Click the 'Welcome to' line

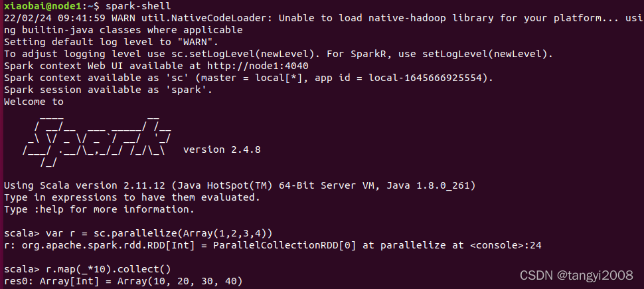pos(34,102)
